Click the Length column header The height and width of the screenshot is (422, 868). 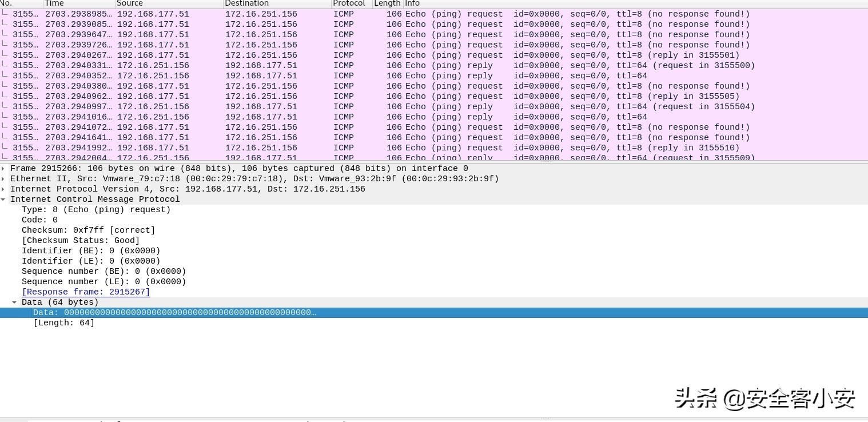tap(388, 3)
